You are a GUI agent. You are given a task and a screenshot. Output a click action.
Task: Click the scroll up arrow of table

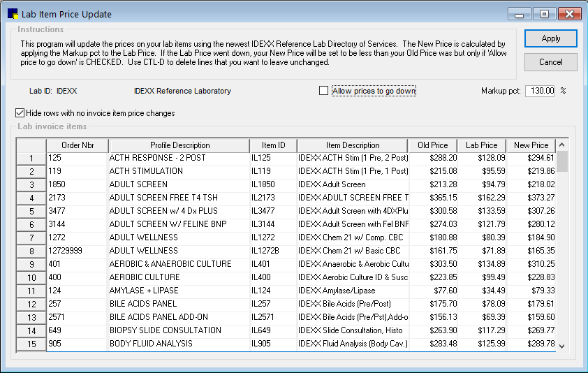[561, 145]
